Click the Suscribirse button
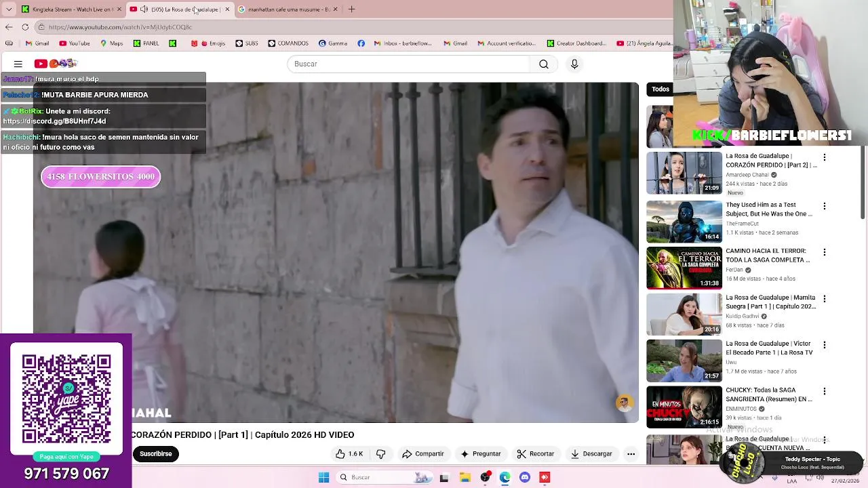 [155, 454]
